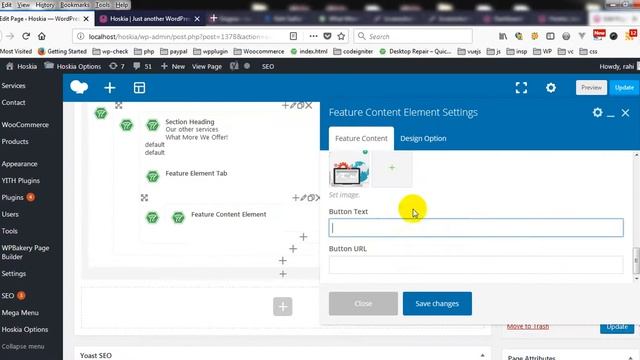Open the Tools menu

[x=103, y=5]
